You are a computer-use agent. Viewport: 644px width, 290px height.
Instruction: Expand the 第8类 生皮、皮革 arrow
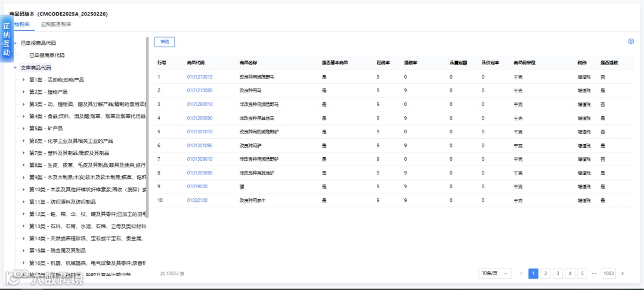tap(24, 165)
